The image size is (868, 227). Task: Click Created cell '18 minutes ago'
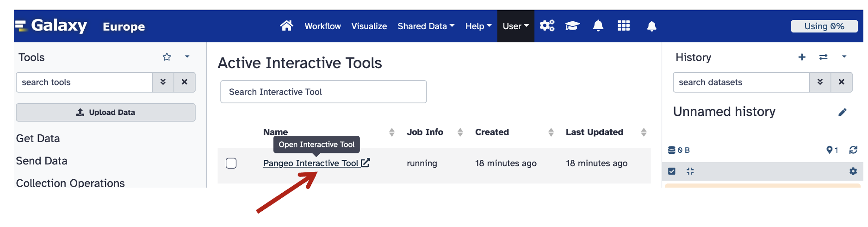pos(506,163)
